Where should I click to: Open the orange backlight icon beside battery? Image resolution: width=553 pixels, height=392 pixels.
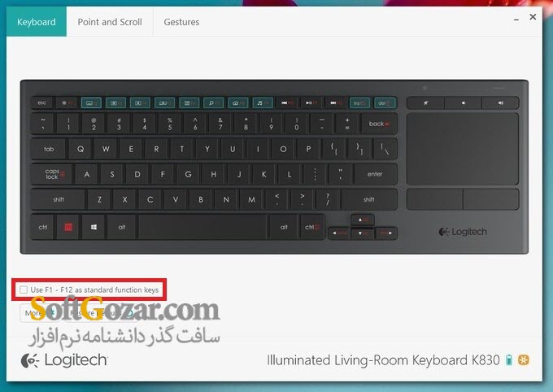click(x=524, y=360)
